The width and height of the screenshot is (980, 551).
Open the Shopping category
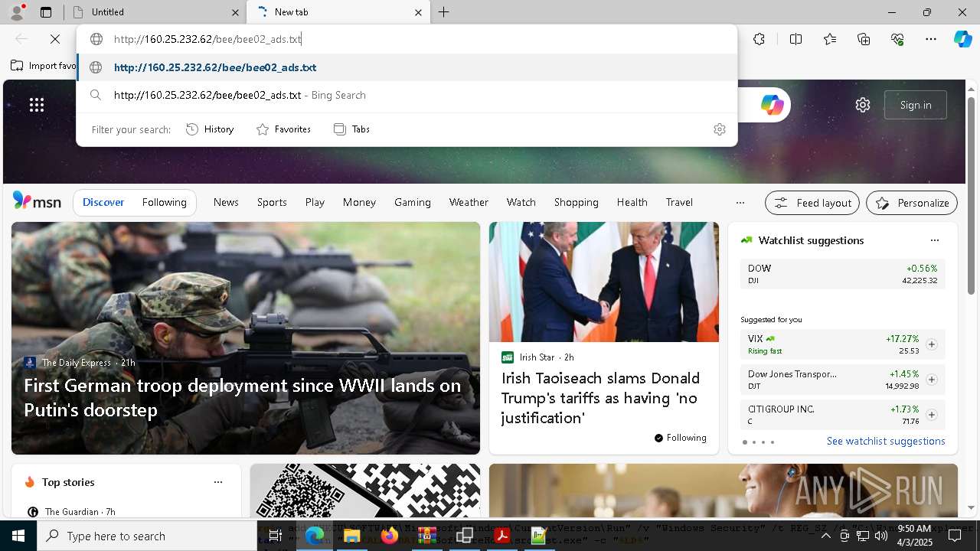[577, 202]
